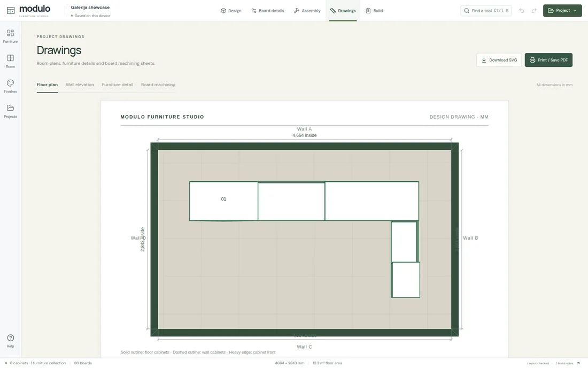Click the '13.3 m² floor area' status text
588x368 pixels.
(x=327, y=363)
